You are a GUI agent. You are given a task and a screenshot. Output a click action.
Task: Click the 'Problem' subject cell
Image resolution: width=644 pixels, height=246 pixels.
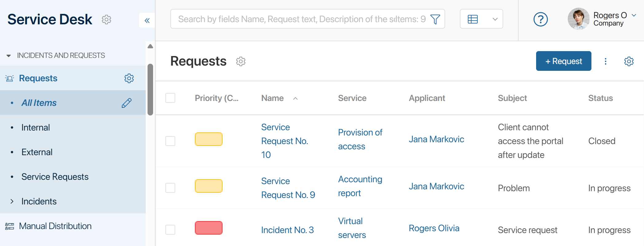(514, 188)
